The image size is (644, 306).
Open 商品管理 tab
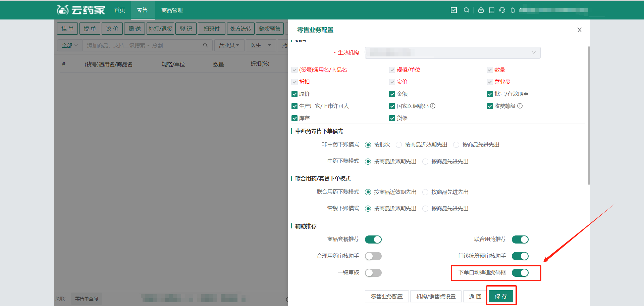(172, 10)
